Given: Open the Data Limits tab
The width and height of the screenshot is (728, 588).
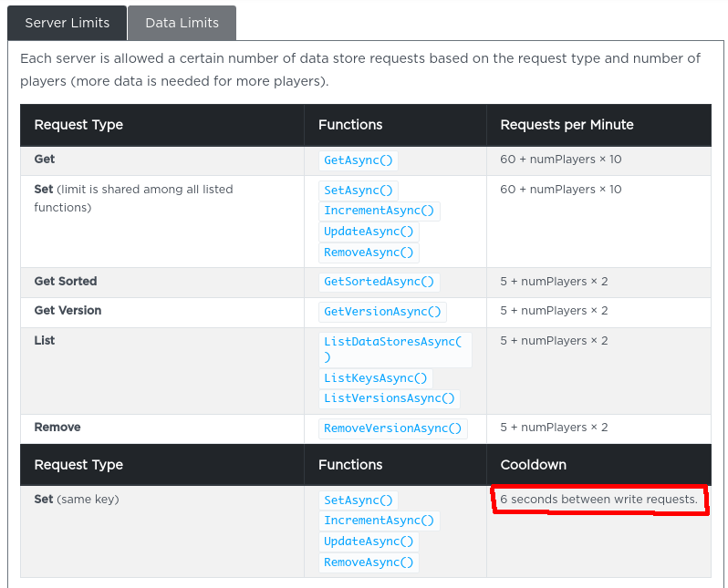Looking at the screenshot, I should tap(182, 23).
